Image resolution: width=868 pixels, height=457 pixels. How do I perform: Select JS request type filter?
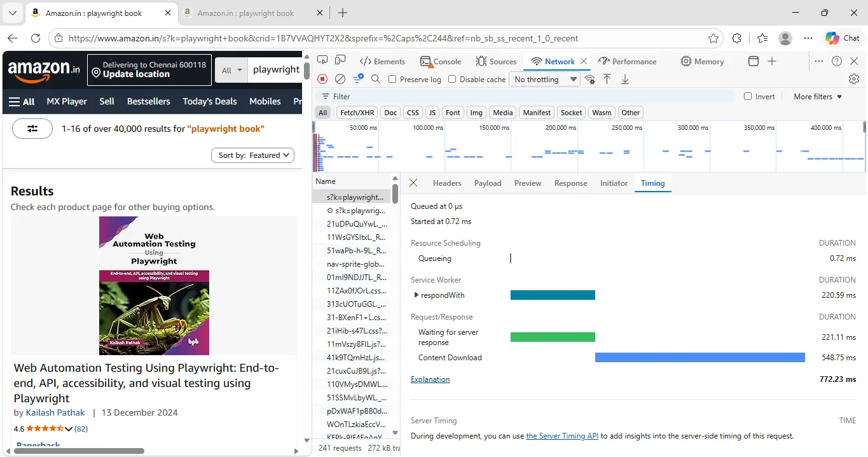click(x=432, y=113)
